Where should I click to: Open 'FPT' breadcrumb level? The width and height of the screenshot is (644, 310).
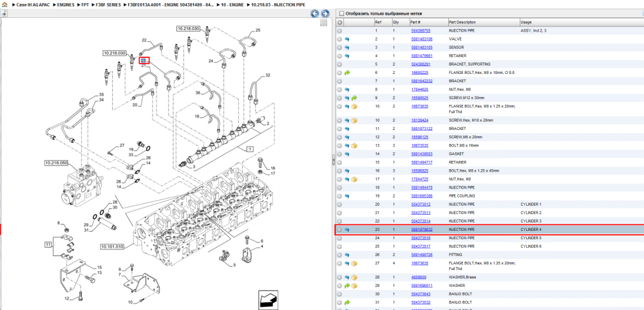pyautogui.click(x=85, y=5)
